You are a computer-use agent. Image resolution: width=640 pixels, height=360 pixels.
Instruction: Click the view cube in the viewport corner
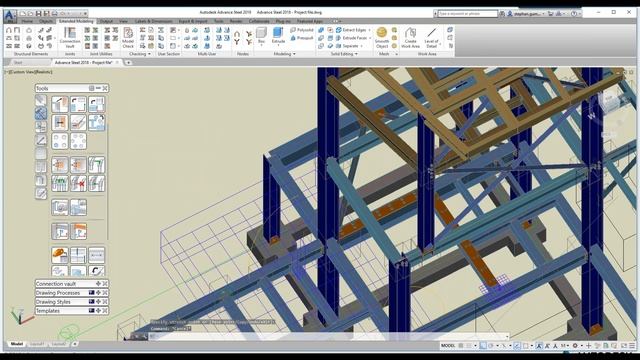pos(609,100)
